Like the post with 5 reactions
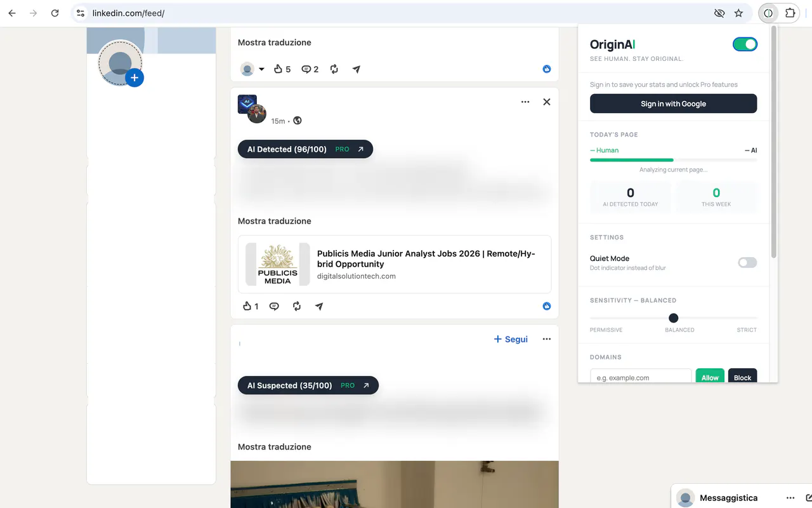Viewport: 812px width, 508px height. pyautogui.click(x=282, y=69)
